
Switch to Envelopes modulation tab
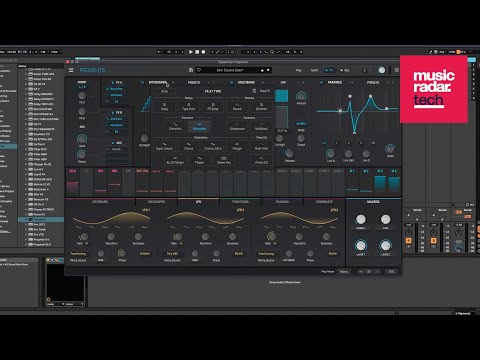click(156, 202)
